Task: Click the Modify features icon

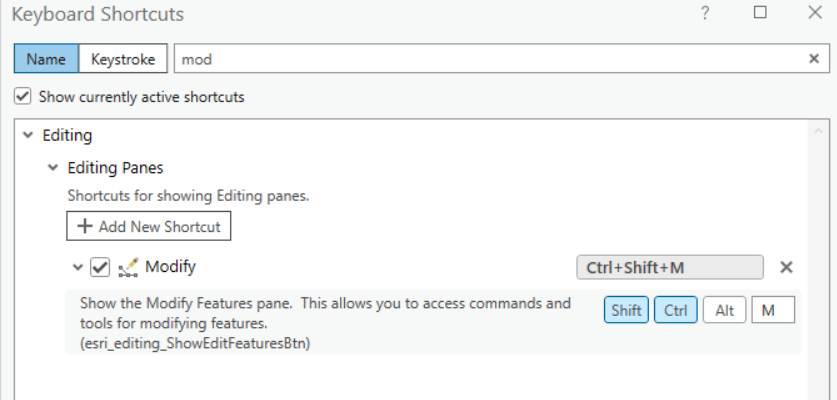Action: coord(127,267)
